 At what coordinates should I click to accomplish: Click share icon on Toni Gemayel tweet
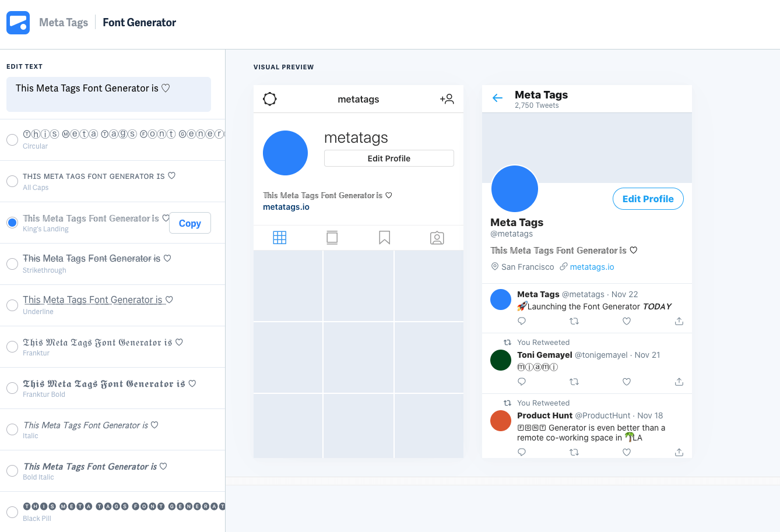tap(679, 382)
